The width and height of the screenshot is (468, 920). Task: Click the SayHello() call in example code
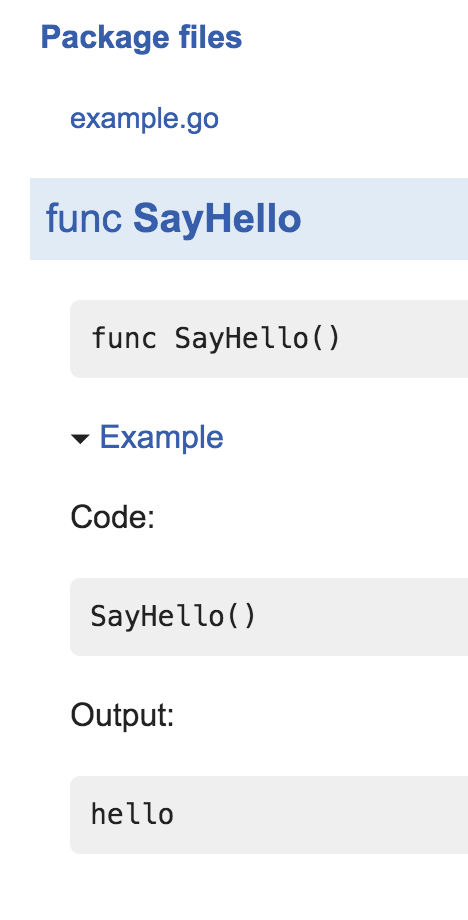[174, 616]
